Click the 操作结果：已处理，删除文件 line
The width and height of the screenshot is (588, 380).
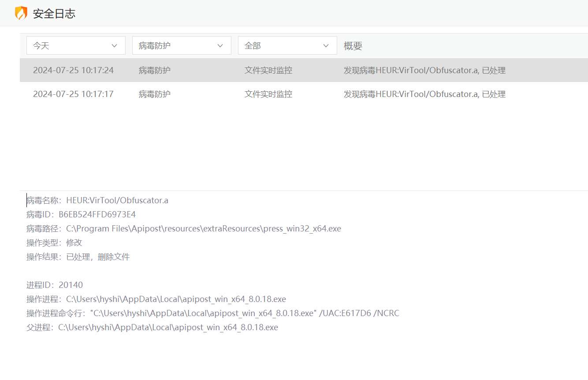[78, 257]
